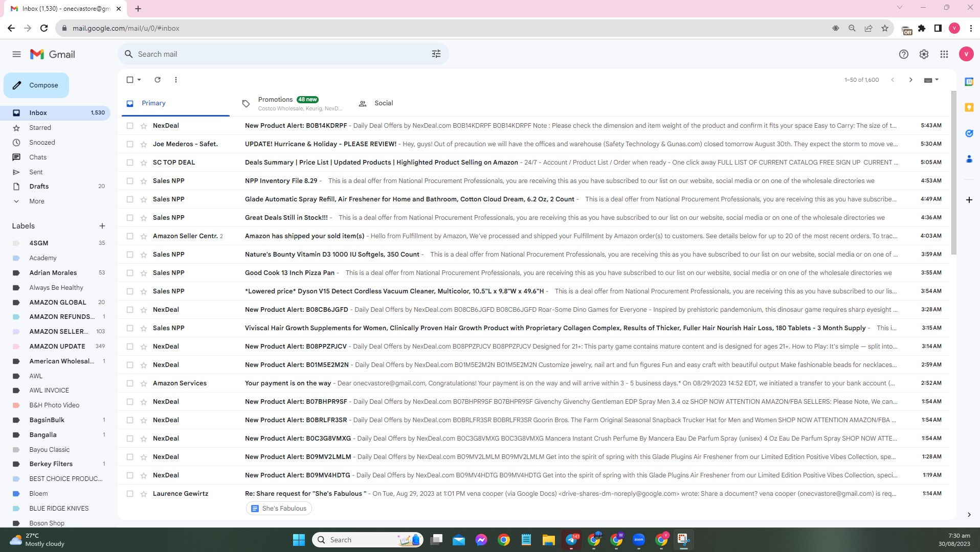This screenshot has height=552, width=980.
Task: Click the address bar URL
Action: [x=126, y=28]
